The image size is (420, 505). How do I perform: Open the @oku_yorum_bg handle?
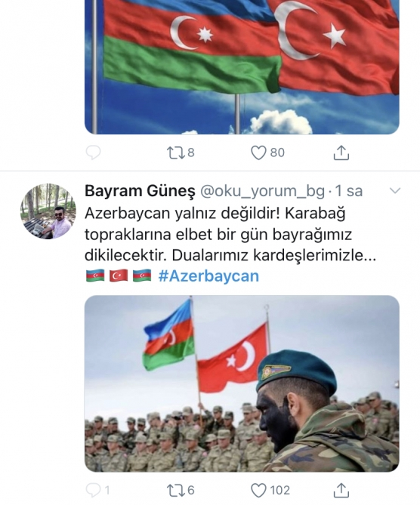(x=263, y=191)
